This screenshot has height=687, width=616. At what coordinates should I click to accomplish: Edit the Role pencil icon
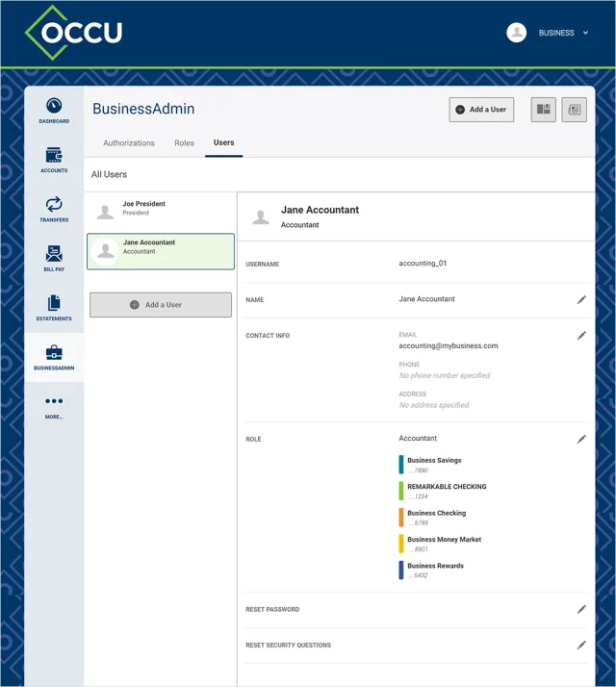click(x=581, y=439)
